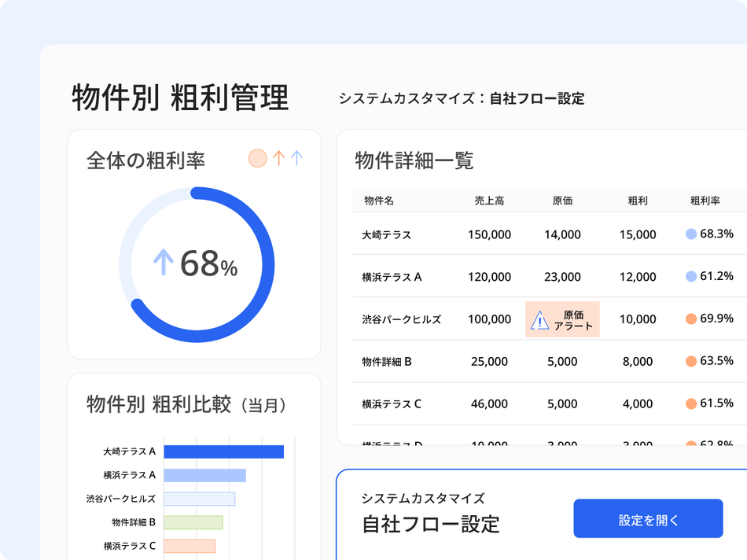Click the 粗利 column header

pos(638,201)
